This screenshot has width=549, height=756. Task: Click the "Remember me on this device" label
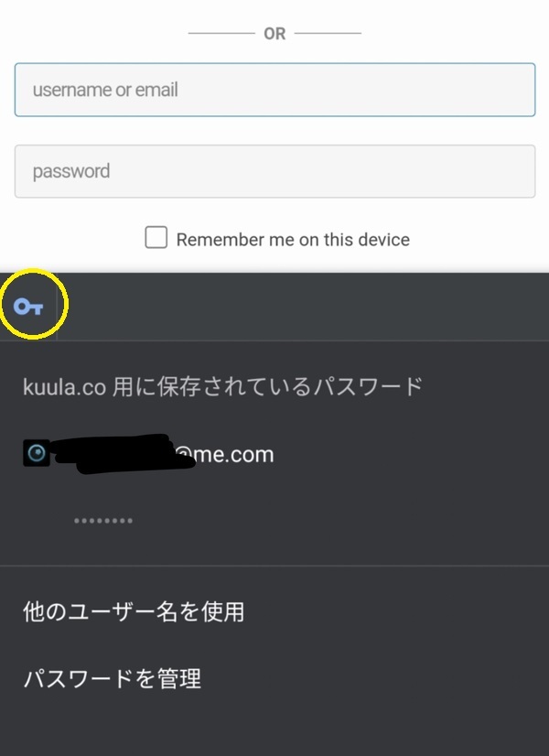[x=293, y=240]
